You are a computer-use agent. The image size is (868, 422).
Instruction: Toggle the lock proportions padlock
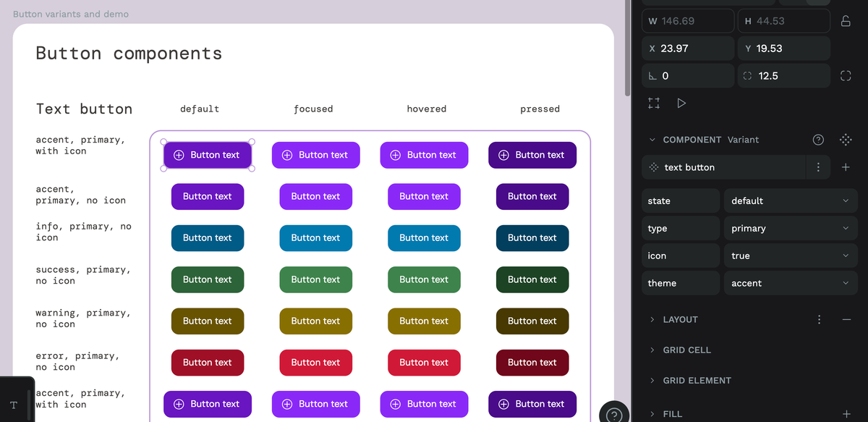click(x=846, y=20)
